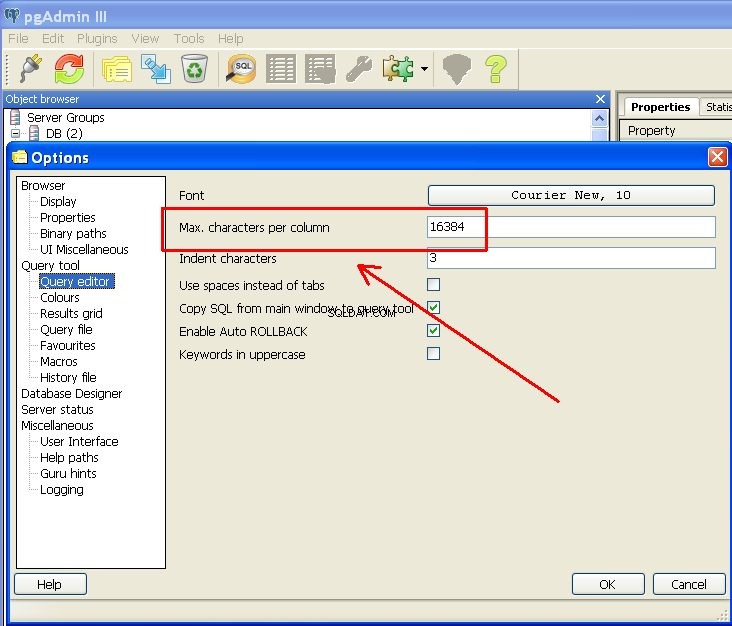This screenshot has width=732, height=626.
Task: Select Colours in the options tree
Action: [x=60, y=297]
